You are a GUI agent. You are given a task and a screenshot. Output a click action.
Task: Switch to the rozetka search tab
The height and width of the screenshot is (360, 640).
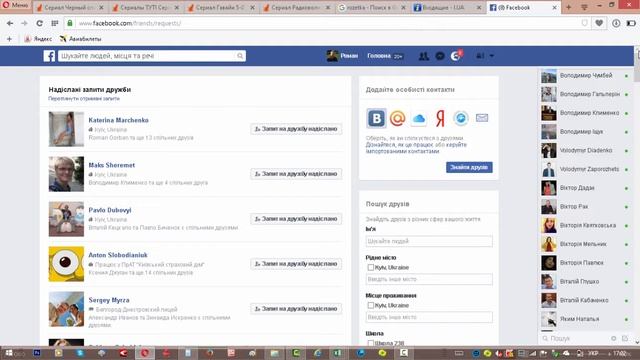click(371, 7)
